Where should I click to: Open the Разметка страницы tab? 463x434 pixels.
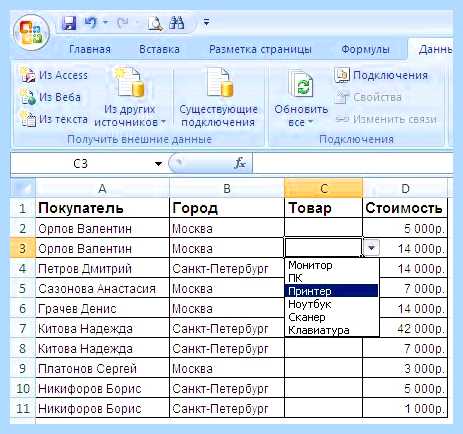tap(260, 50)
